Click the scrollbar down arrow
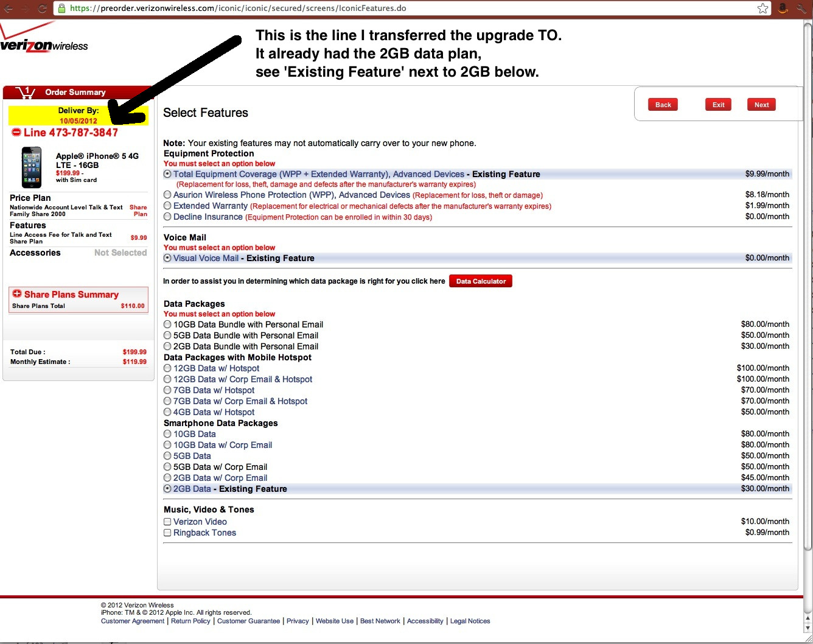Image resolution: width=813 pixels, height=644 pixels. click(x=808, y=628)
